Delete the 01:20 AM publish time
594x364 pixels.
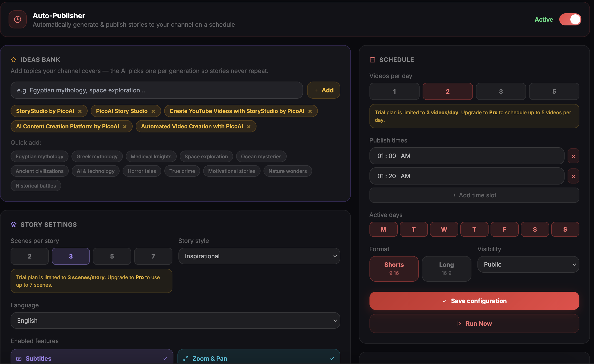[574, 176]
